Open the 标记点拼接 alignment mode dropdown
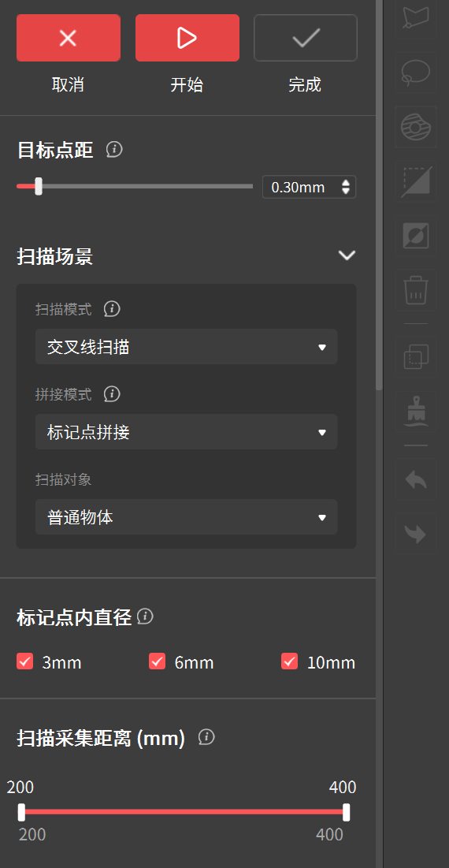Viewport: 449px width, 868px height. pos(187,432)
